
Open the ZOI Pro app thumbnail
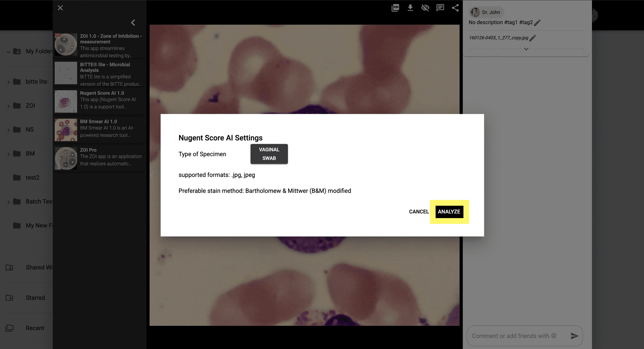66,158
